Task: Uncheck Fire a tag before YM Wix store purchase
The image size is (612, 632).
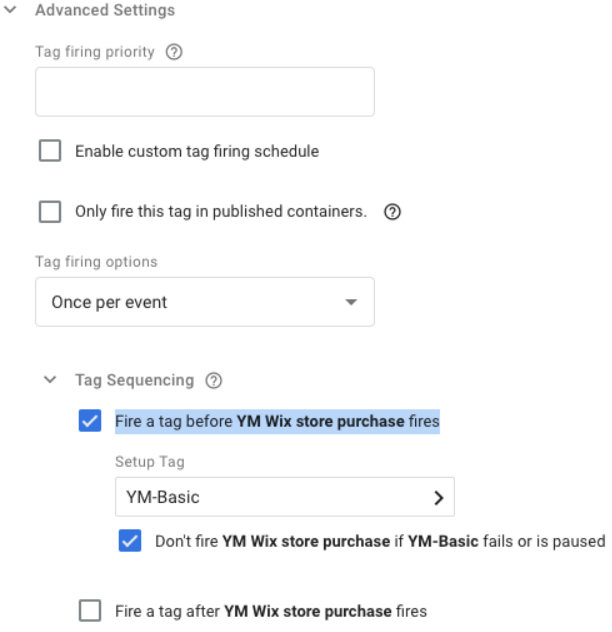Action: (x=90, y=421)
